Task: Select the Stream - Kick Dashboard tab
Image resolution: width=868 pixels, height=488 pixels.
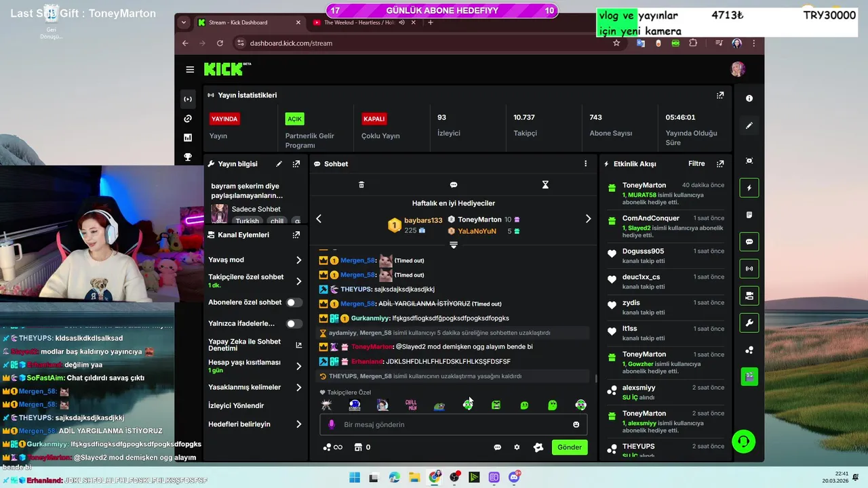Action: click(x=250, y=22)
